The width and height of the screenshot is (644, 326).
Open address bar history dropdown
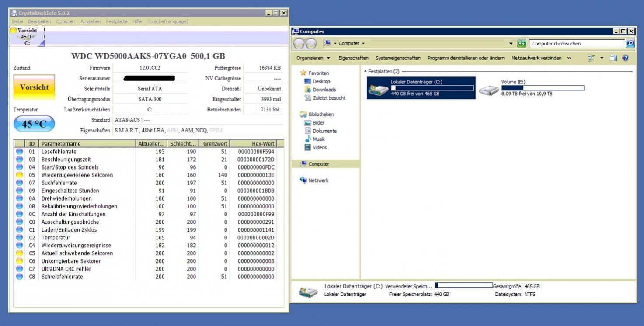click(511, 44)
